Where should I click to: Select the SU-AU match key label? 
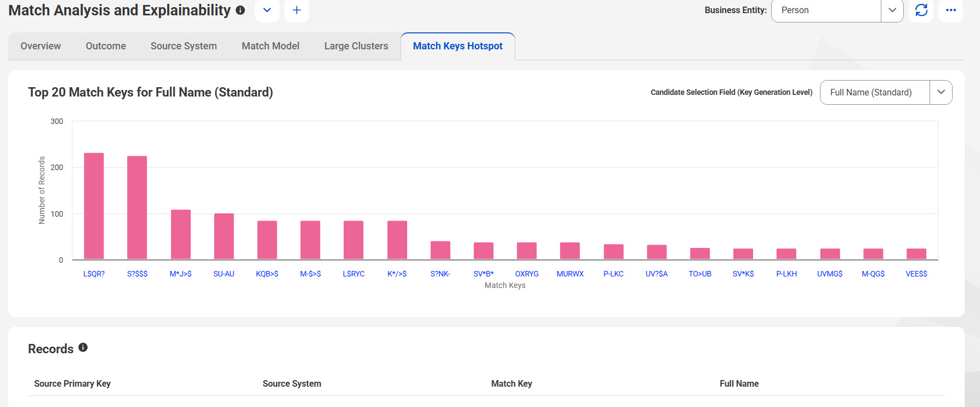point(224,274)
